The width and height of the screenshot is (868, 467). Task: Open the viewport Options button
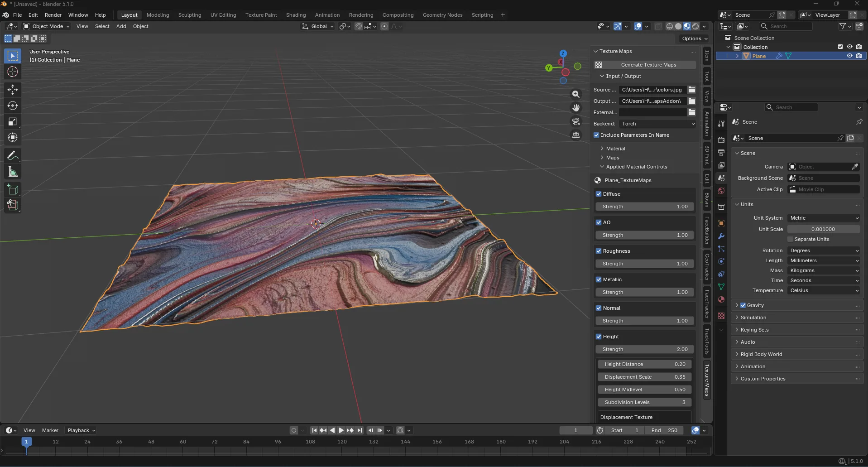coord(695,39)
